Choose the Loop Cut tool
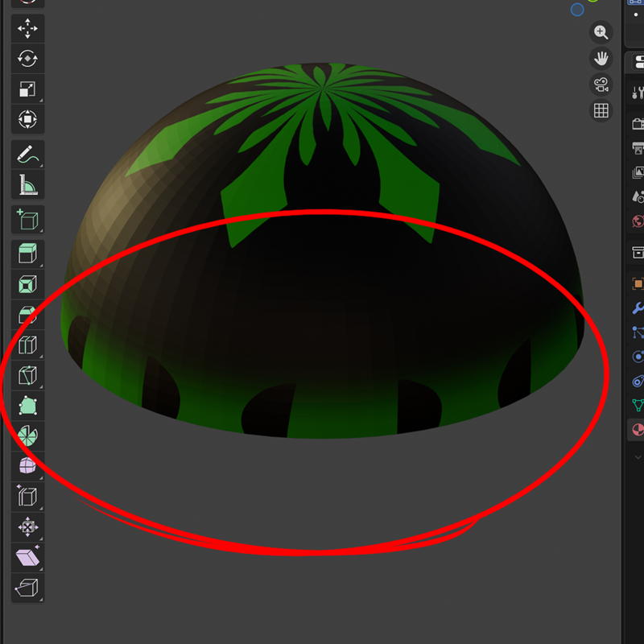 [27, 345]
